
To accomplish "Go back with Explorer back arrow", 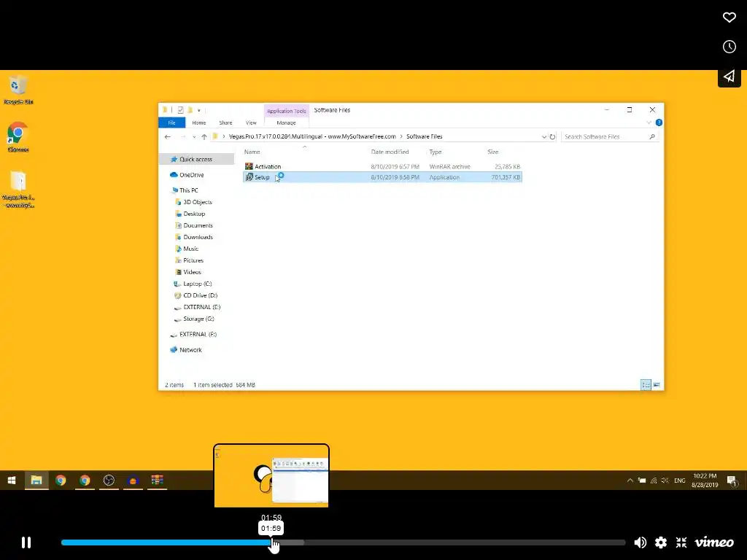I will click(x=167, y=136).
